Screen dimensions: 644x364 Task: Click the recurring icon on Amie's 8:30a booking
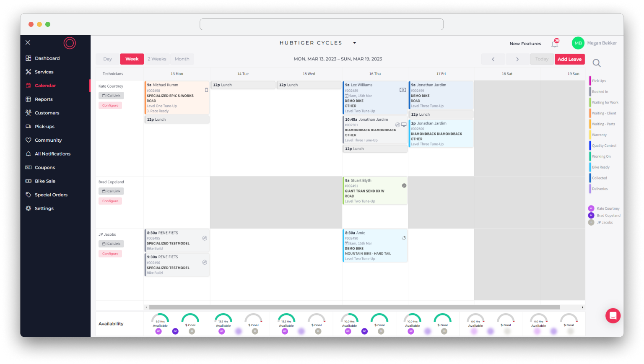coord(403,238)
